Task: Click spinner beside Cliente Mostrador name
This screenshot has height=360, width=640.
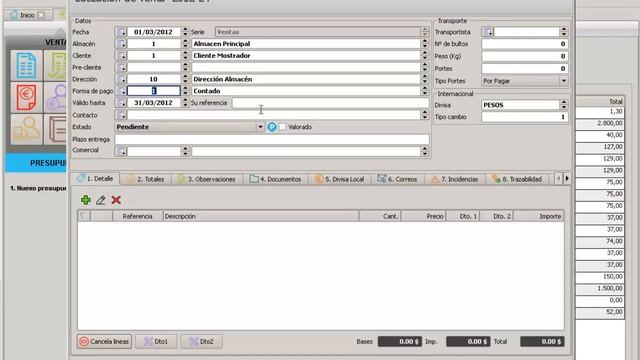Action: click(x=424, y=56)
